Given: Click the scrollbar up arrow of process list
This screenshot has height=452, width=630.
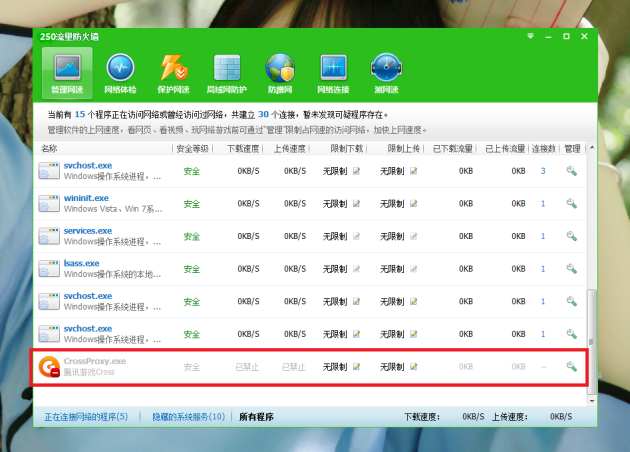Looking at the screenshot, I should (x=591, y=148).
